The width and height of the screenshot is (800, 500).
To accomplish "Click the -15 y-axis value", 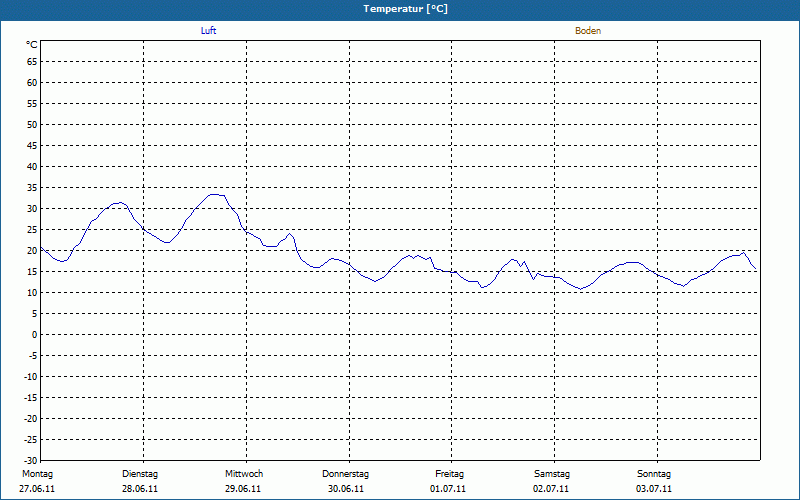I will [x=31, y=397].
